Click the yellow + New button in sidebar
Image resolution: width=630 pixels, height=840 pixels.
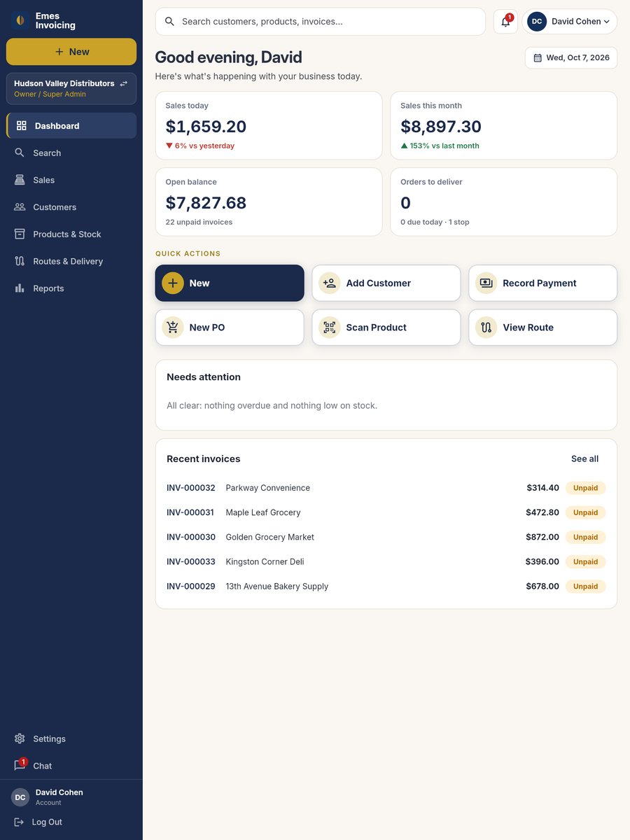(71, 52)
